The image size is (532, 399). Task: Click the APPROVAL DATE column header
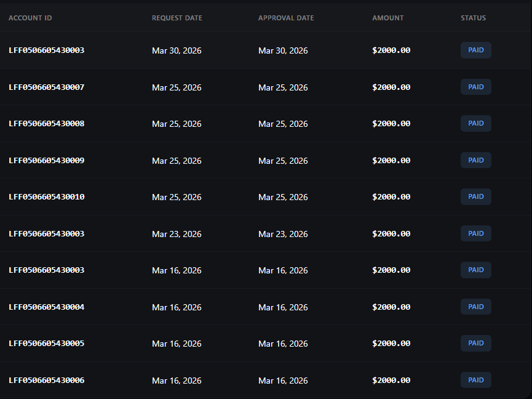click(286, 18)
